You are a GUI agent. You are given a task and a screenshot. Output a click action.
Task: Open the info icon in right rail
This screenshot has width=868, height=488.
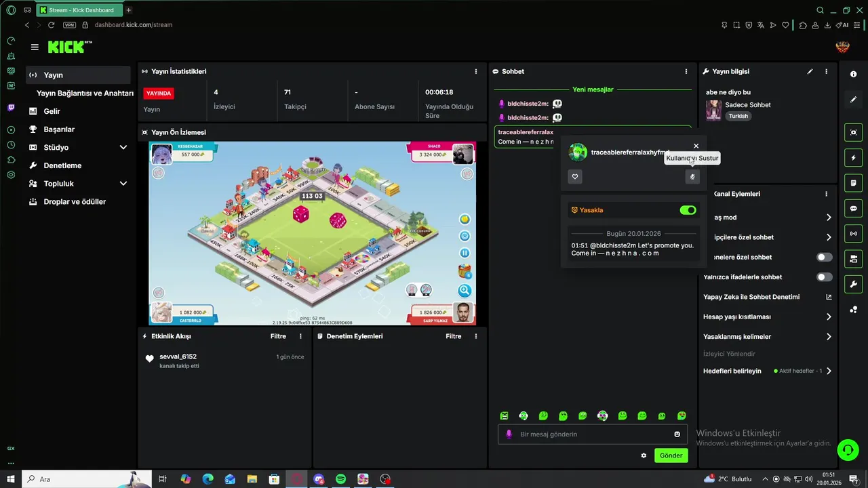pos(853,74)
